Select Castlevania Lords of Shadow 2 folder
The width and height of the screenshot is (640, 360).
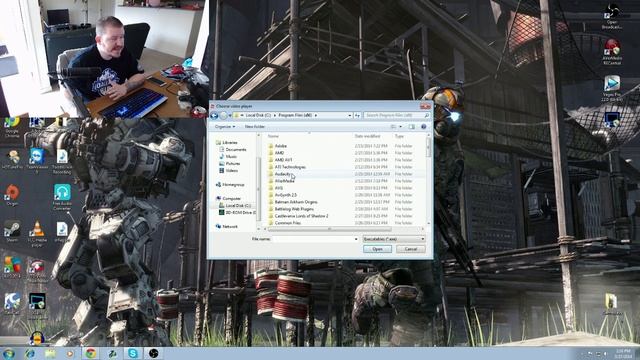point(301,216)
